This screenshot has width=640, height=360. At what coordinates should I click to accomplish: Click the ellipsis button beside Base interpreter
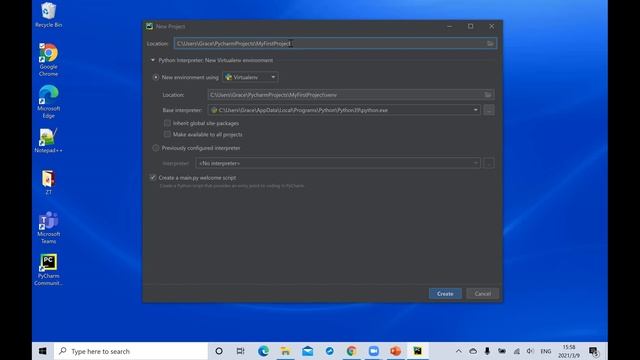coord(489,110)
